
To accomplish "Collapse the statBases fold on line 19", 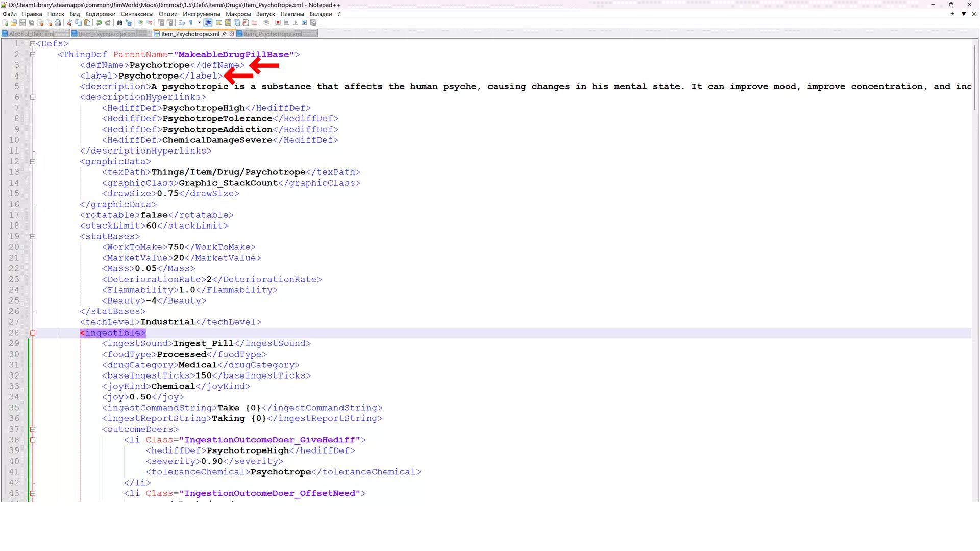I will (33, 237).
